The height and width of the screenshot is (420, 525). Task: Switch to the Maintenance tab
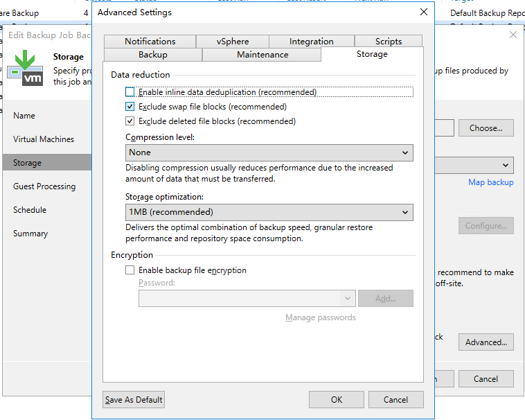pyautogui.click(x=262, y=55)
